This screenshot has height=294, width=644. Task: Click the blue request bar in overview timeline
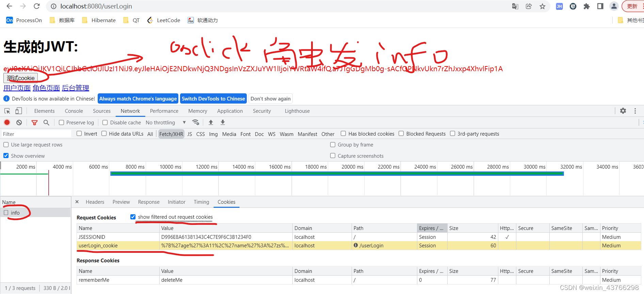337,174
